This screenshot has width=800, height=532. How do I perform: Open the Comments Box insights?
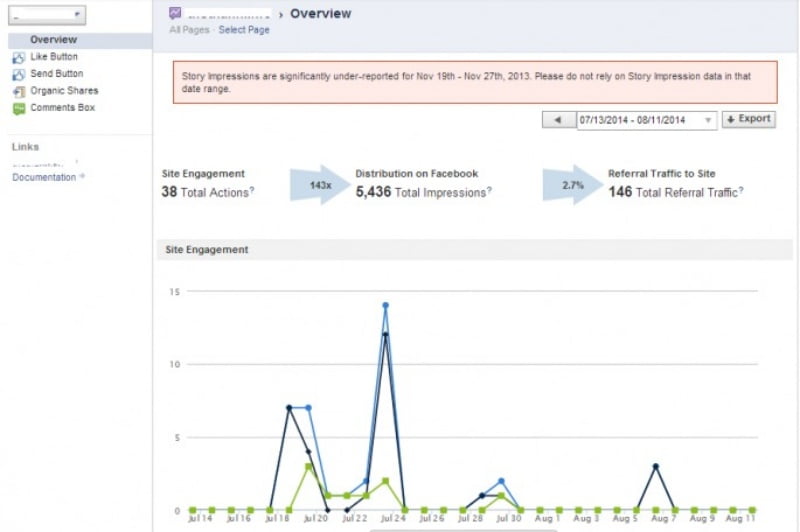point(62,107)
